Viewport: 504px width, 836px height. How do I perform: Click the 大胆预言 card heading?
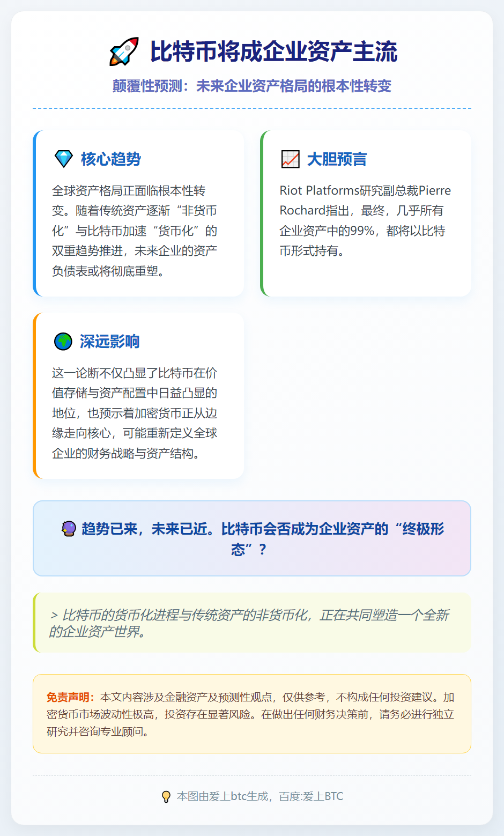(337, 159)
